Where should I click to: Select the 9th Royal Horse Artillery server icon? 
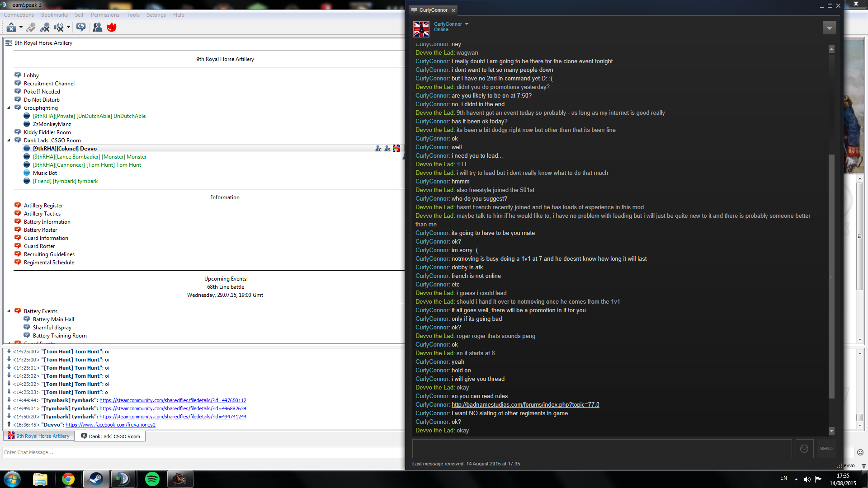coord(9,43)
